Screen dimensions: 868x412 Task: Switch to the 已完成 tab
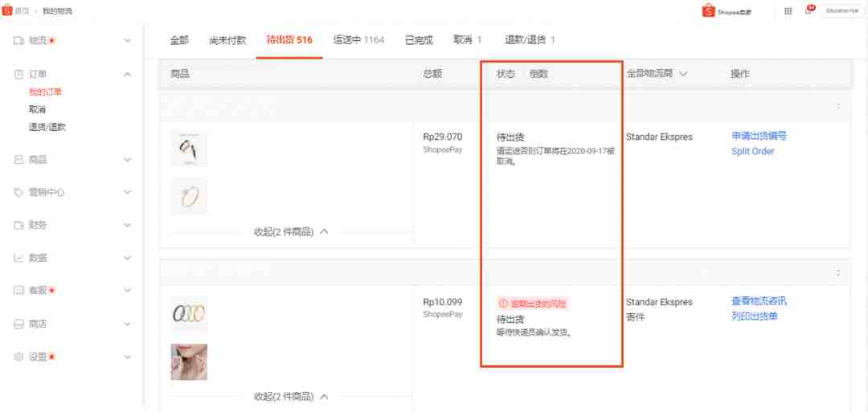click(419, 40)
